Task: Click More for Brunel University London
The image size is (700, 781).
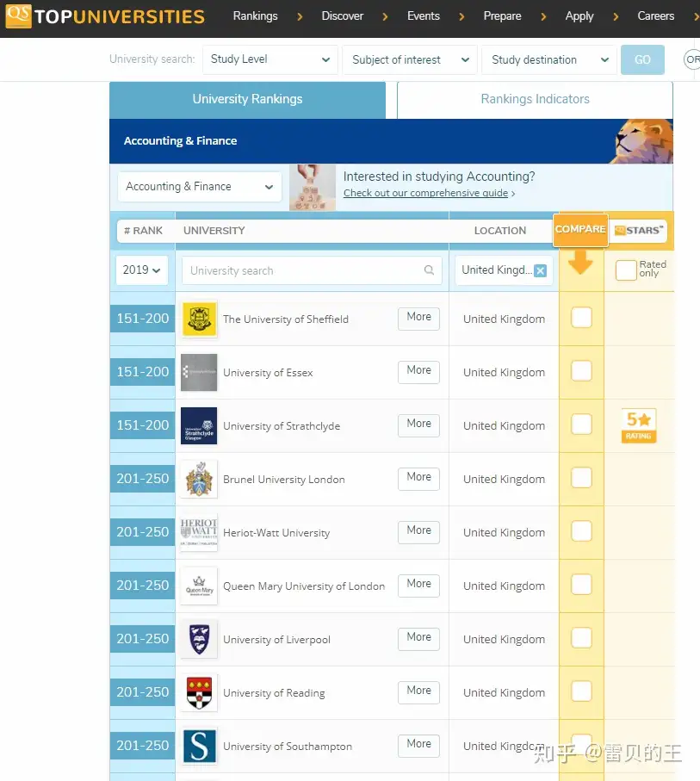Action: 419,478
